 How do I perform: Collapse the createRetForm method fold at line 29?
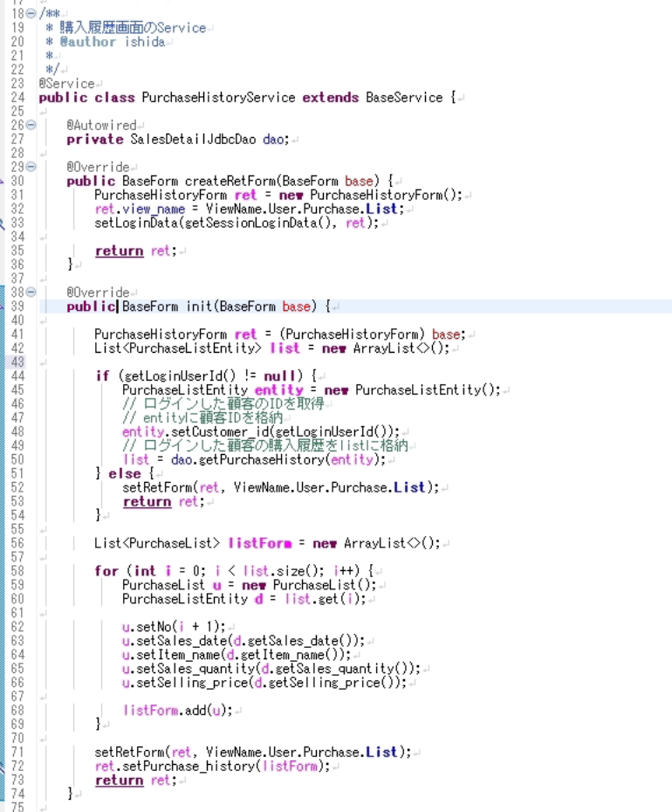31,167
